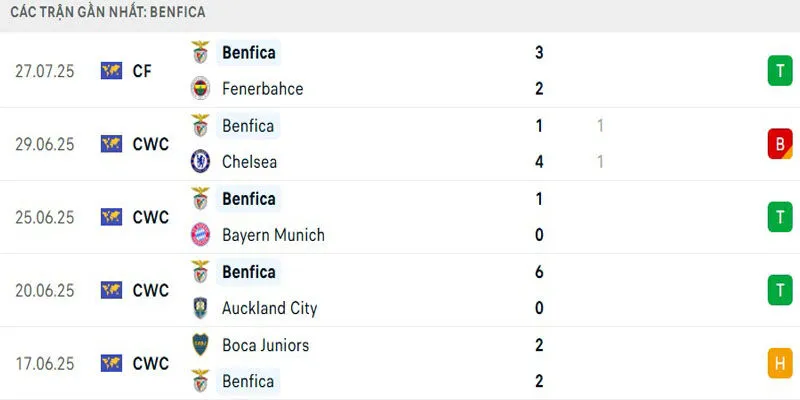This screenshot has width=800, height=400.
Task: Open the Chelsea team link
Action: click(249, 161)
